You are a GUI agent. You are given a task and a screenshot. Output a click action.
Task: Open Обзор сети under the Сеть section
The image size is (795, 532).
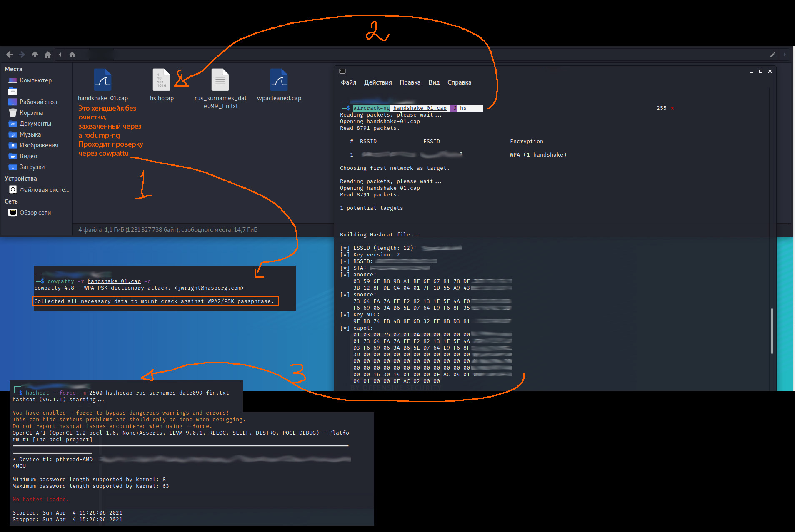click(x=35, y=213)
